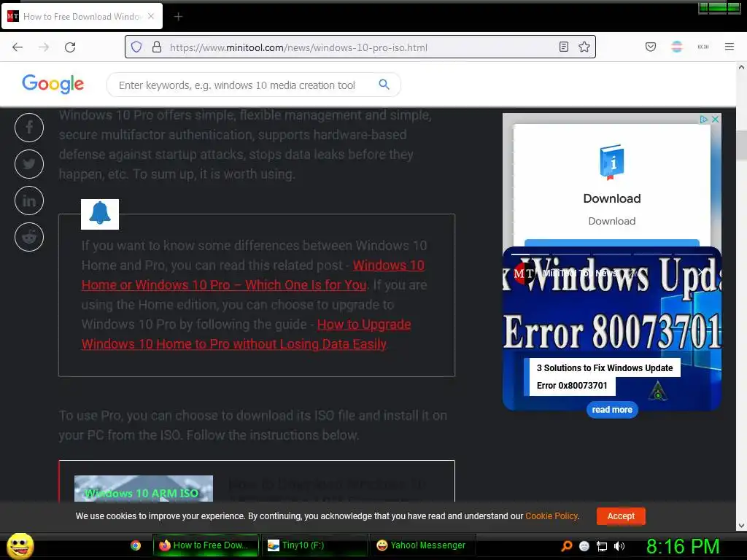Screen dimensions: 747x560
Task: Save page to Pocket
Action: [651, 47]
